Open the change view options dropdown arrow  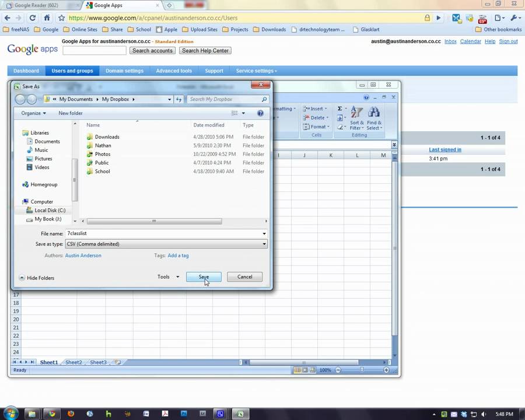[x=243, y=113]
